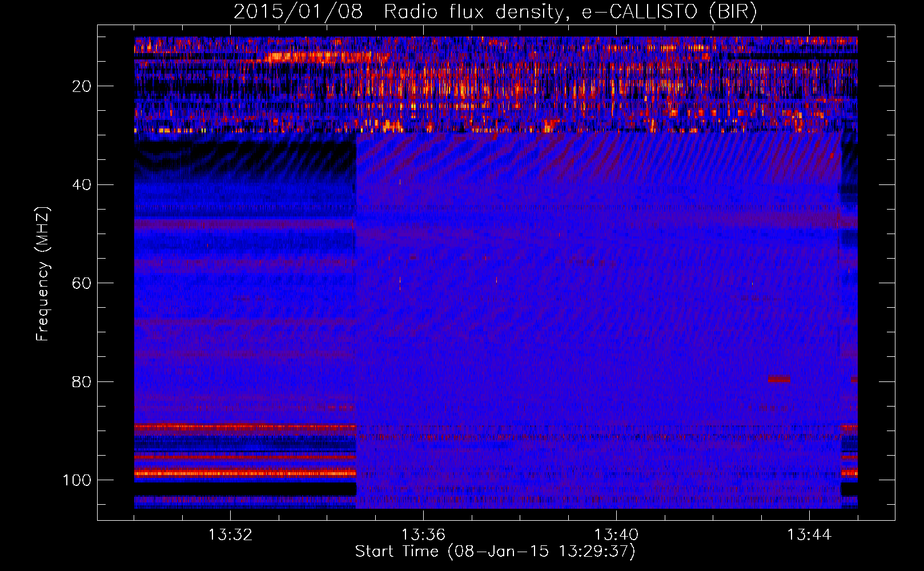Image resolution: width=924 pixels, height=571 pixels.
Task: Select the 20 MHz frequency tick label
Action: 82,86
